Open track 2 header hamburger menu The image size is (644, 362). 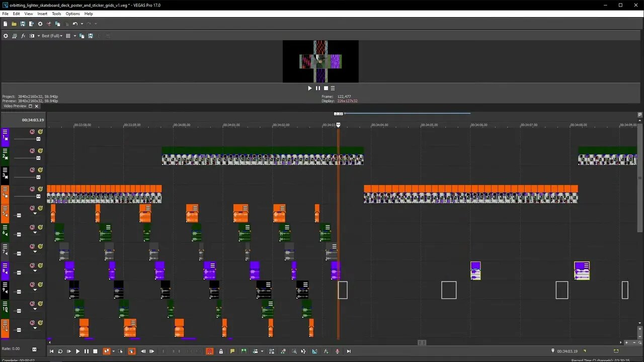pos(5,151)
